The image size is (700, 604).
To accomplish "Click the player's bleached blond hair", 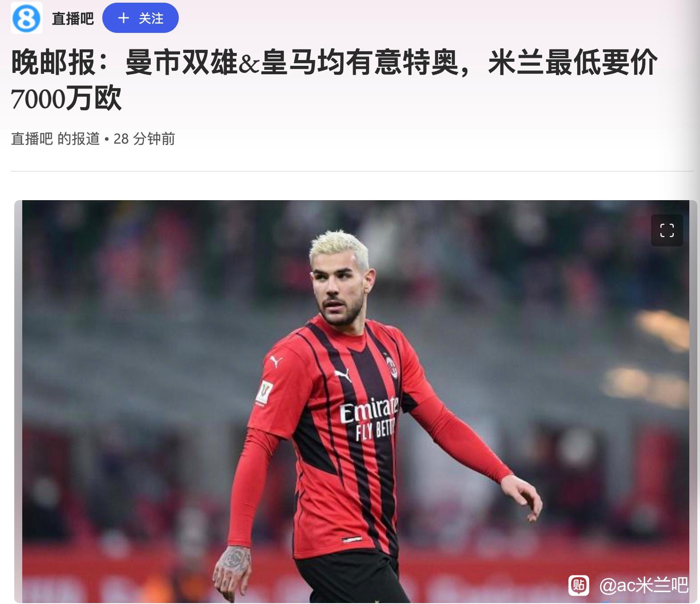I will tap(339, 247).
